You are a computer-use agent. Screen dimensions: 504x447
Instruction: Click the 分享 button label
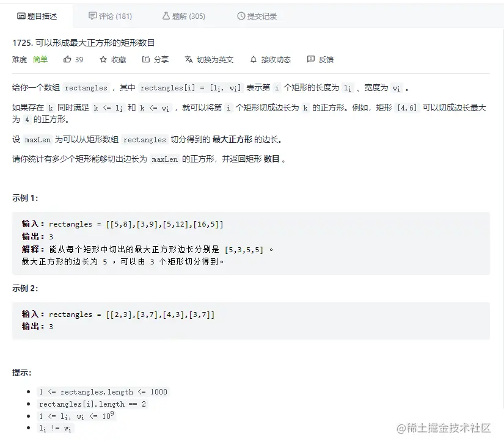(161, 60)
